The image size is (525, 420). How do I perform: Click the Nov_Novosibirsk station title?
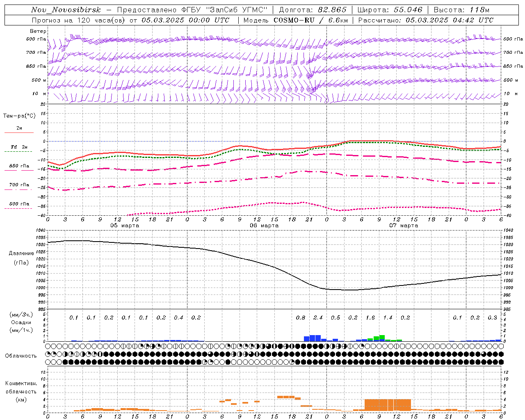point(66,10)
